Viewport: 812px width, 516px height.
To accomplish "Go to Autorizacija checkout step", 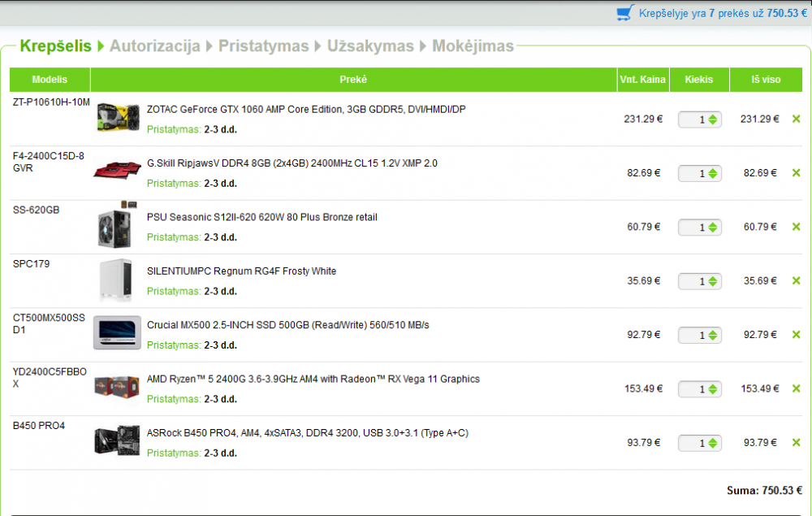I will (155, 46).
